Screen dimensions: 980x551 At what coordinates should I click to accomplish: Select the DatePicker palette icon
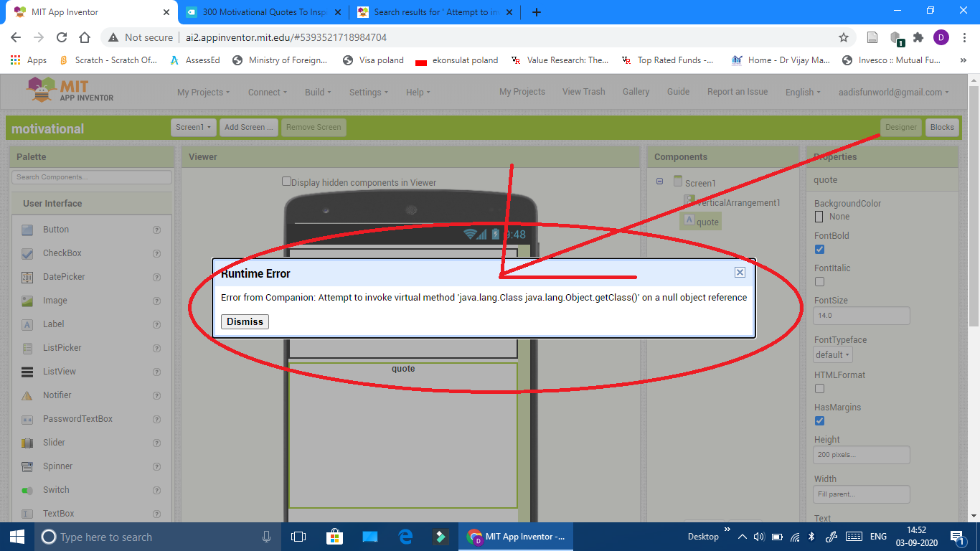27,277
